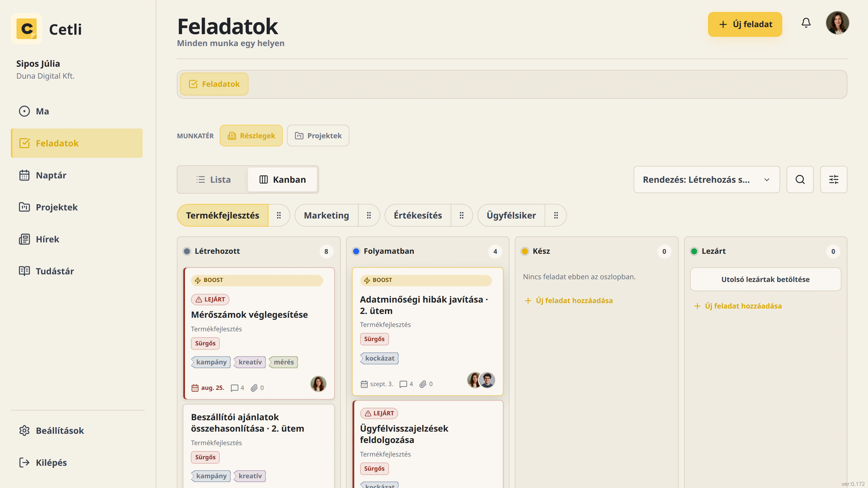This screenshot has height=488, width=868.
Task: Click the comment icon on Mérőszámok véglegesítése card
Action: click(x=235, y=388)
